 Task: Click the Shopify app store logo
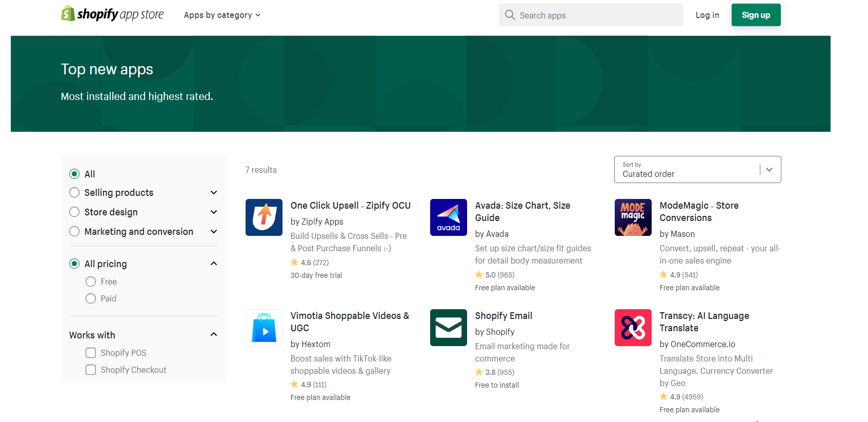click(x=112, y=14)
